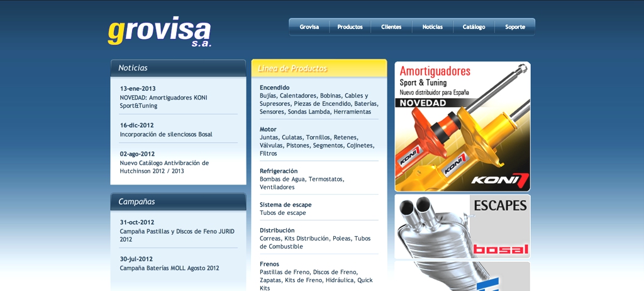The image size is (644, 291).
Task: Click the bosal logo in banner
Action: (501, 249)
